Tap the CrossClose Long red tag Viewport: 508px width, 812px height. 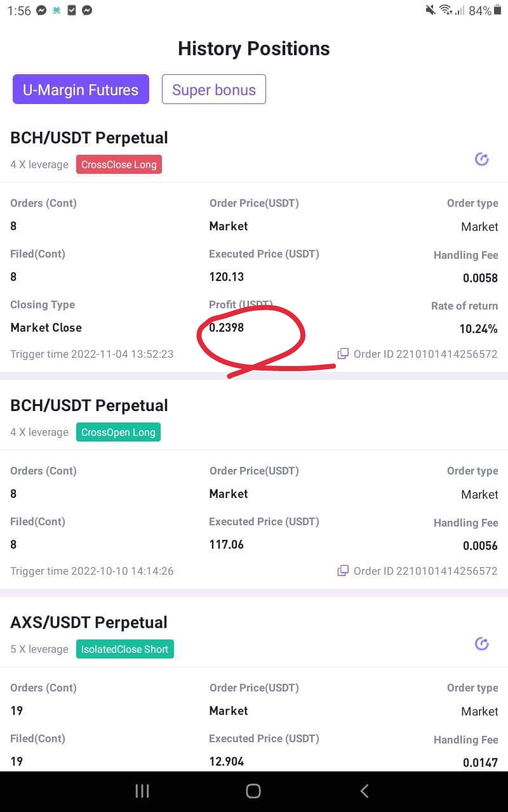pos(119,164)
